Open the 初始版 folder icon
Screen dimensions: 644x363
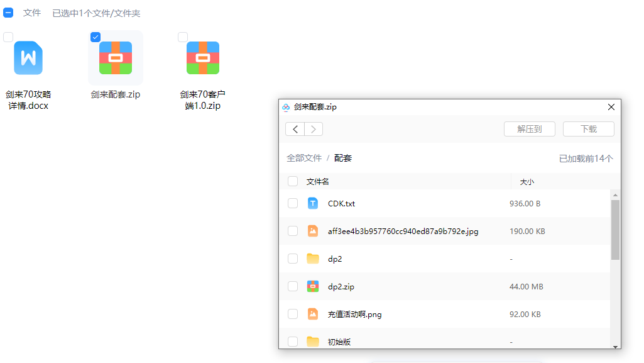[313, 342]
